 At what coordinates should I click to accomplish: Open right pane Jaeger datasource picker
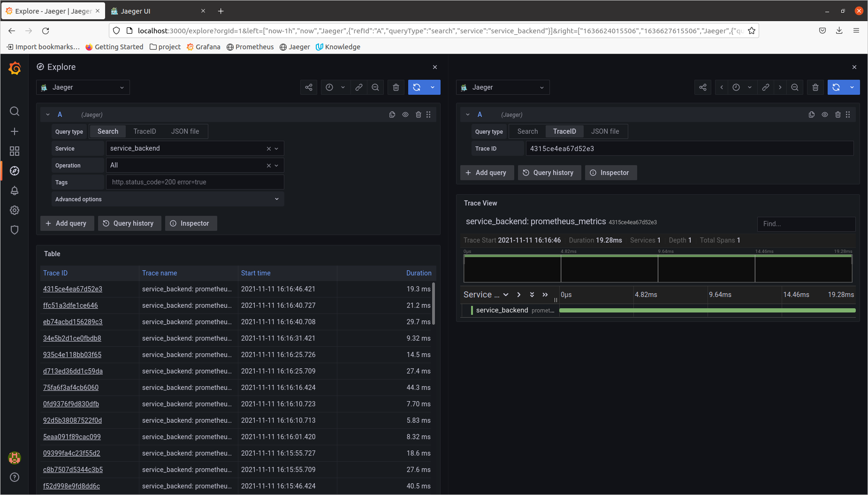click(503, 87)
